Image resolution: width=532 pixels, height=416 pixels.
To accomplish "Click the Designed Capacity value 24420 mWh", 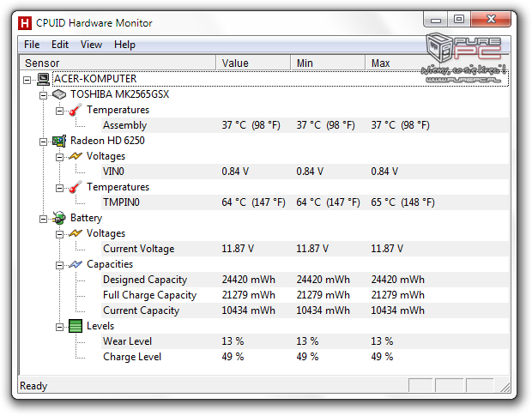I will (248, 280).
